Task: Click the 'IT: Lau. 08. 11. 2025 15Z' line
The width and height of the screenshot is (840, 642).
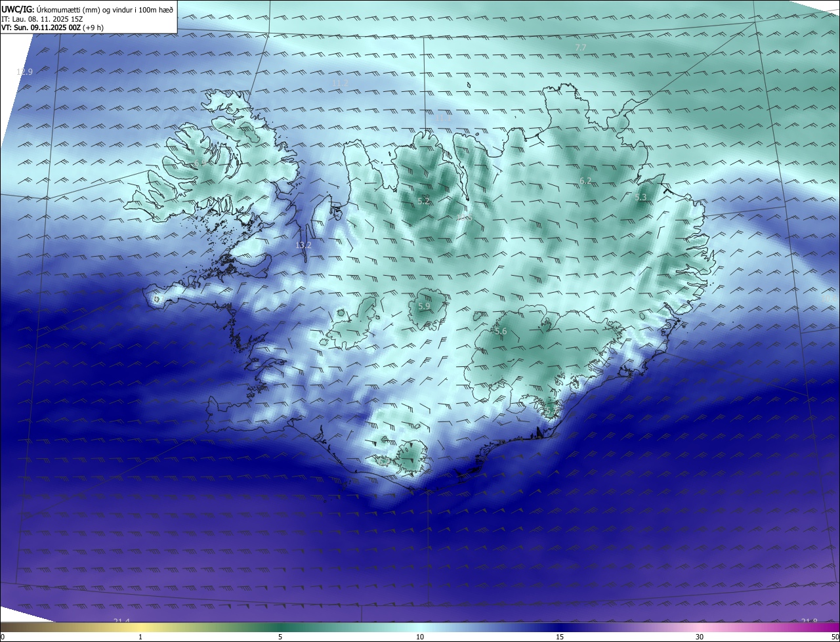Action: click(41, 19)
